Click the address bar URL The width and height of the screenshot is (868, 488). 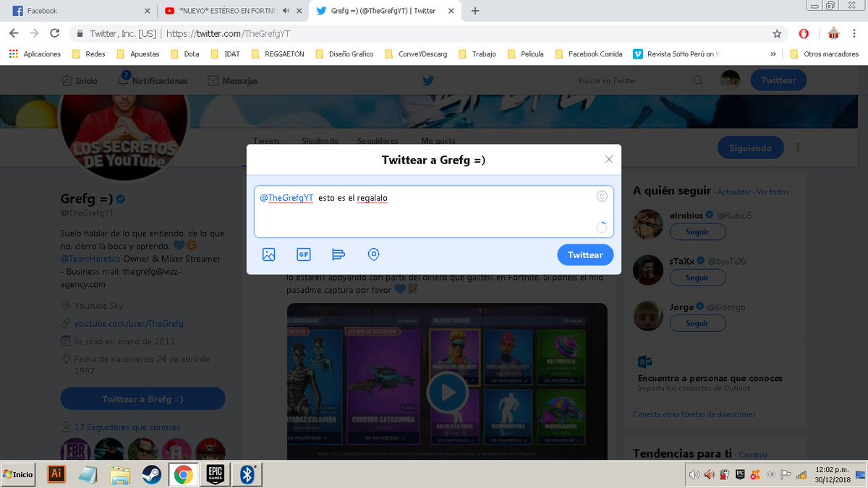(x=228, y=33)
